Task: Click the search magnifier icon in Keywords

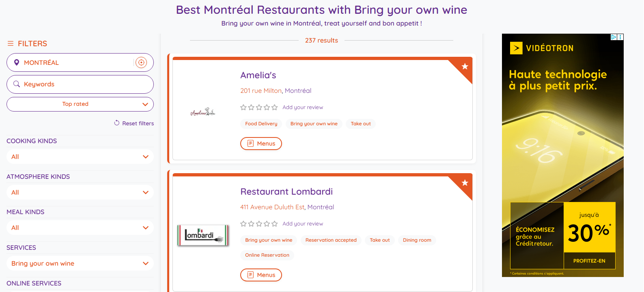Action: [17, 84]
